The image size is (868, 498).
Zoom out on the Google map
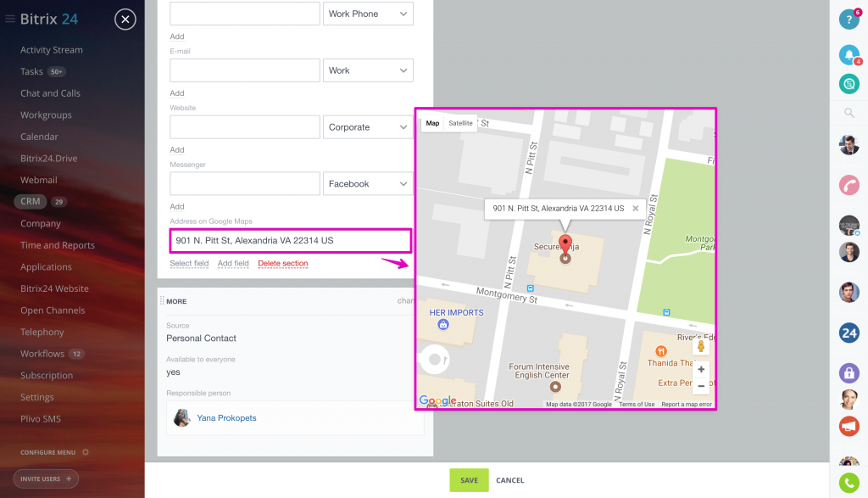(701, 386)
